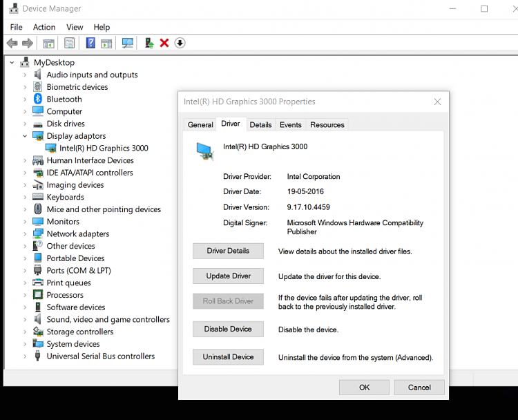This screenshot has height=420, width=518.
Task: Click the Processors chip icon
Action: [x=38, y=294]
